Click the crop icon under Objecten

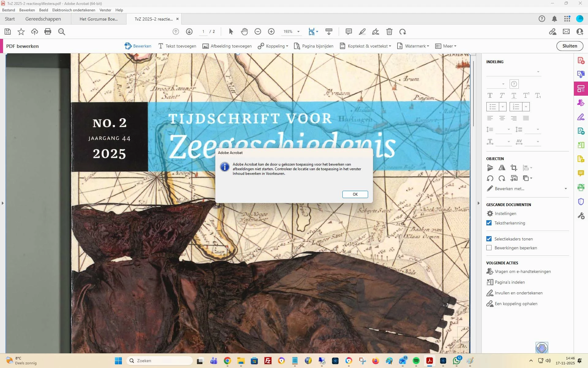pyautogui.click(x=514, y=168)
